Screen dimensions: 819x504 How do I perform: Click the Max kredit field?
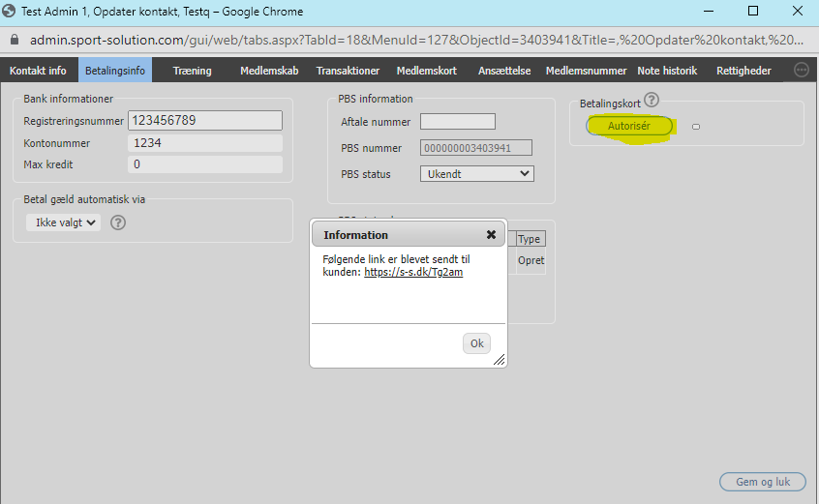[x=205, y=164]
